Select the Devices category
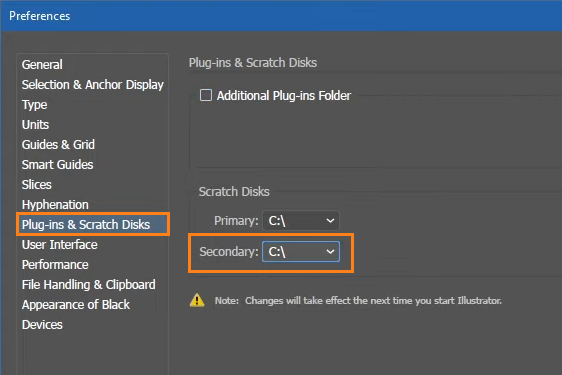 42,325
